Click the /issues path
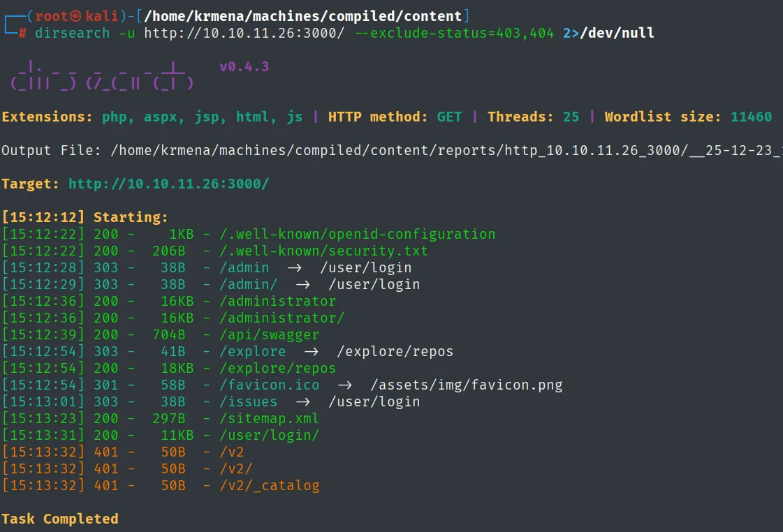Viewport: 783px width, 532px height. (x=248, y=401)
